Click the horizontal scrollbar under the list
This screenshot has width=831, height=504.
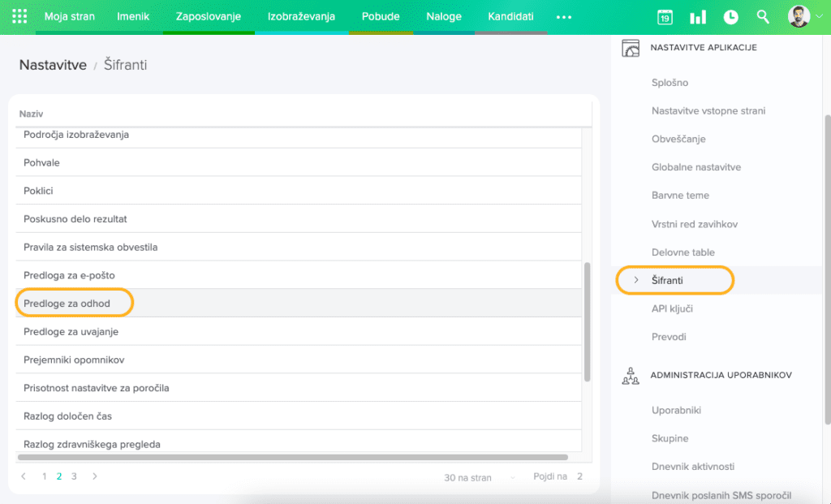click(x=292, y=458)
